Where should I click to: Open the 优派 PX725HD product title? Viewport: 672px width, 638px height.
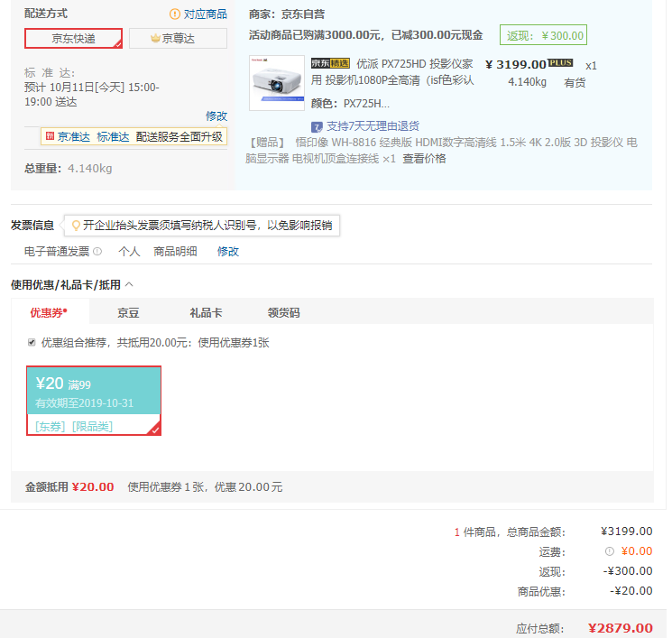pos(392,72)
